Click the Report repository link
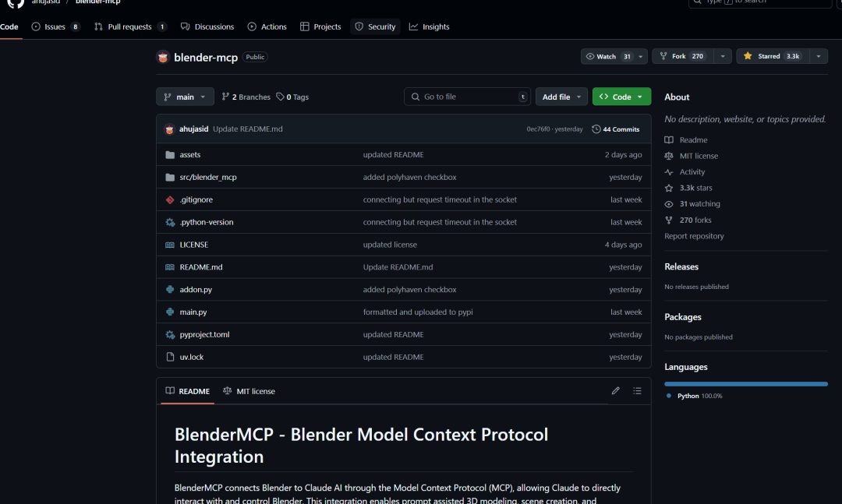Image resolution: width=842 pixels, height=504 pixels. pyautogui.click(x=694, y=236)
